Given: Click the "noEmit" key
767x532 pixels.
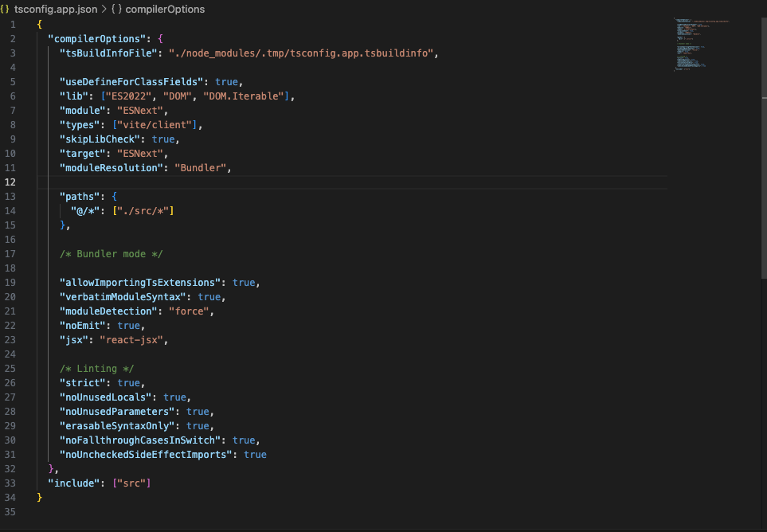Looking at the screenshot, I should pyautogui.click(x=83, y=326).
